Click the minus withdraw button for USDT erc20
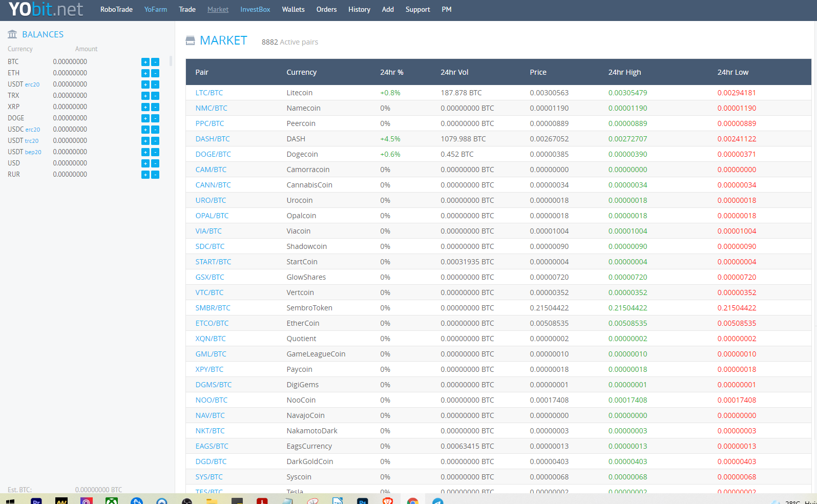Screen dimensions: 817x504 coord(155,85)
